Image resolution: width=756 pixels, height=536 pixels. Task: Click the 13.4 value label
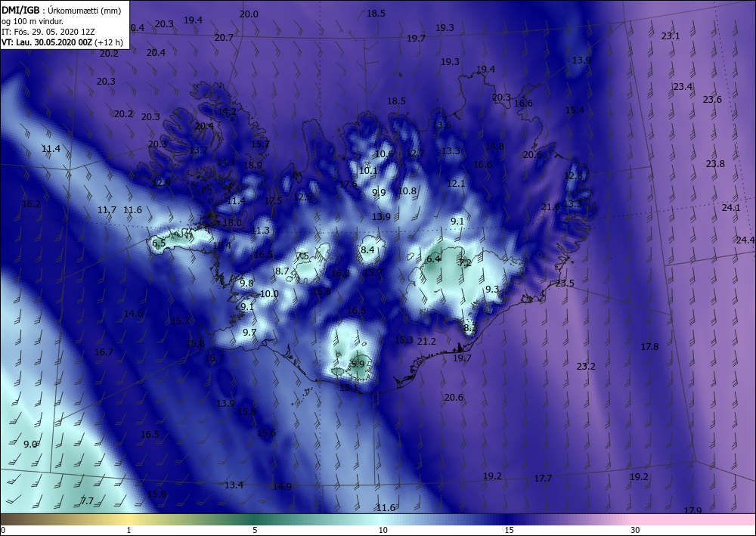coord(234,485)
